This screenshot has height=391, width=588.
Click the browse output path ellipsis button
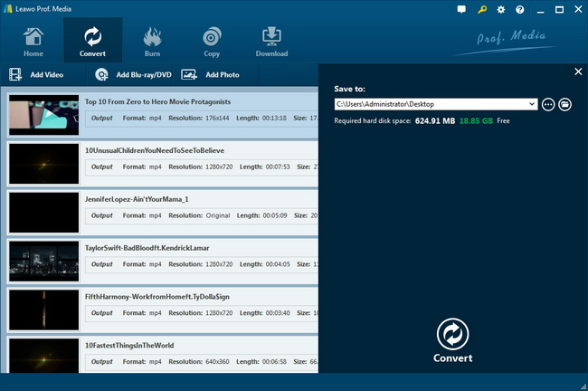(548, 105)
